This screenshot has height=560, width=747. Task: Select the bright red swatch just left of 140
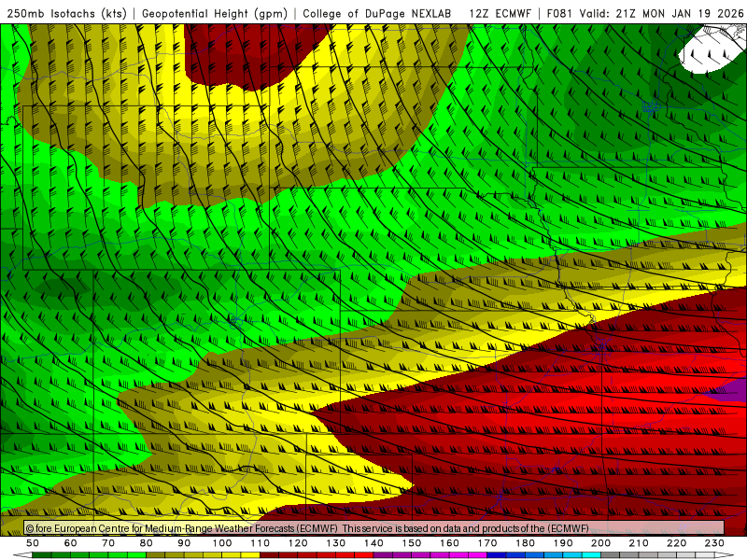click(364, 554)
